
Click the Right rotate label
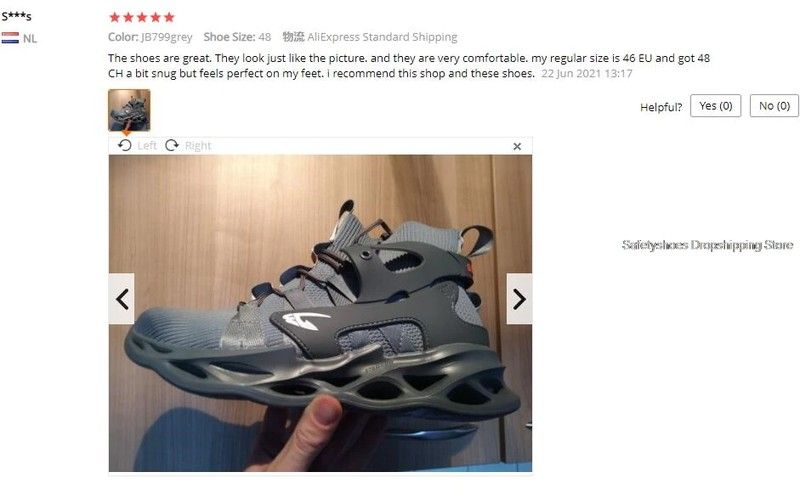pyautogui.click(x=198, y=146)
